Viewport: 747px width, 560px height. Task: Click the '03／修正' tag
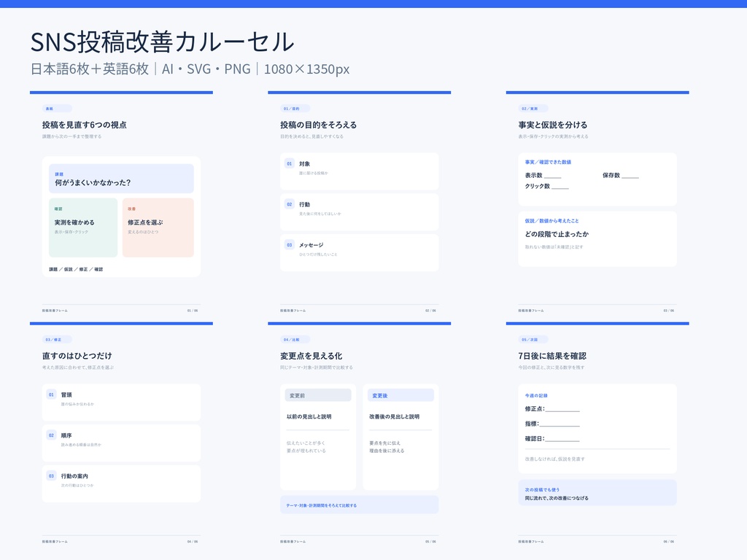pyautogui.click(x=57, y=340)
